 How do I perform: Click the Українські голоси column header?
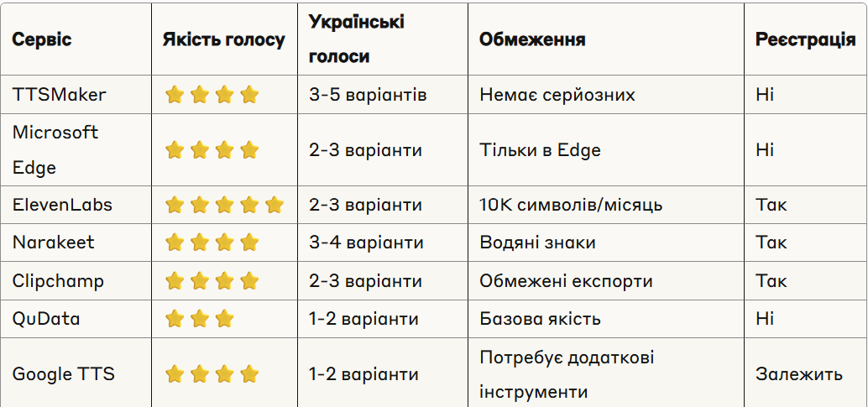[357, 39]
